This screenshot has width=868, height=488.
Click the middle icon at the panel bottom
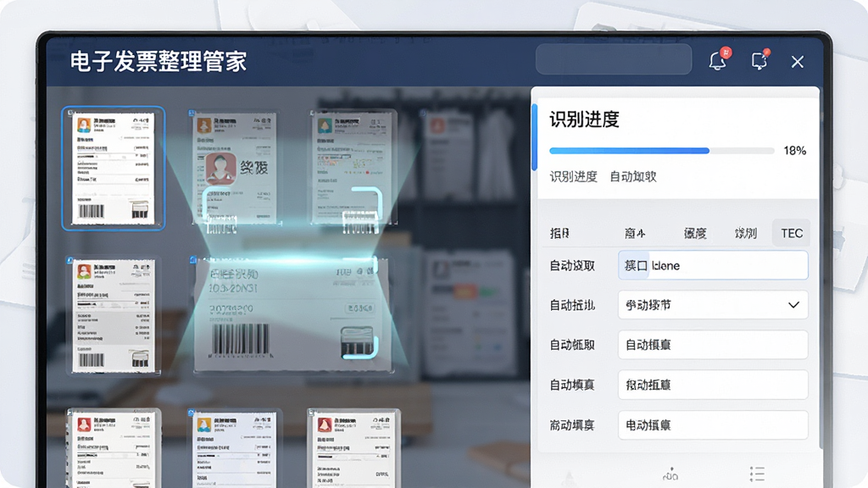(x=670, y=474)
